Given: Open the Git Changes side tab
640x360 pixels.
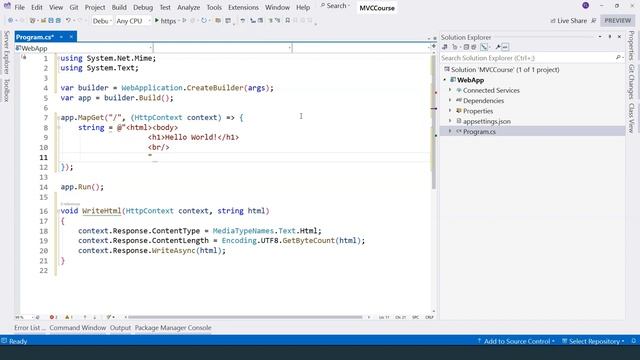Looking at the screenshot, I should click(x=631, y=81).
